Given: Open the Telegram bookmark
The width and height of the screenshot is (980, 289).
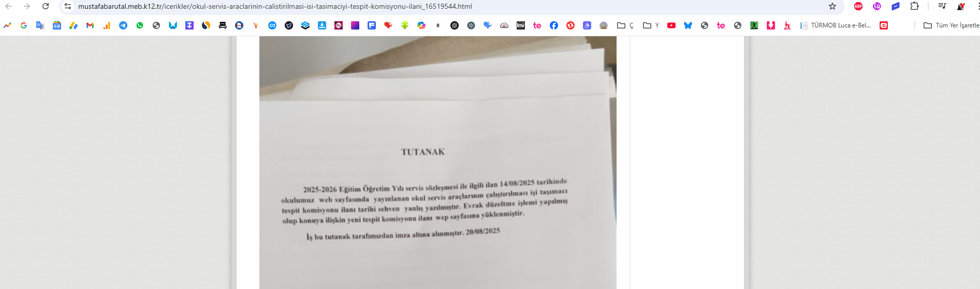Looking at the screenshot, I should click(x=123, y=25).
